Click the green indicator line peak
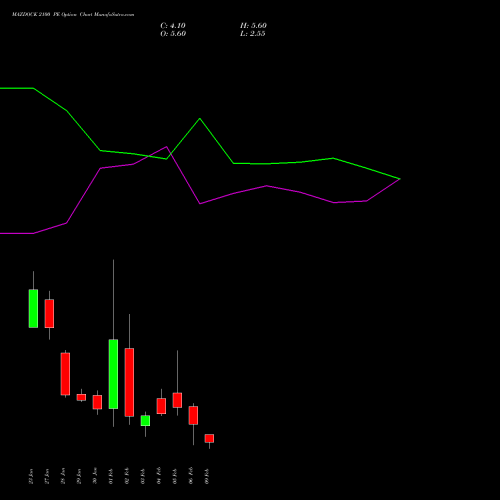 (x=200, y=118)
